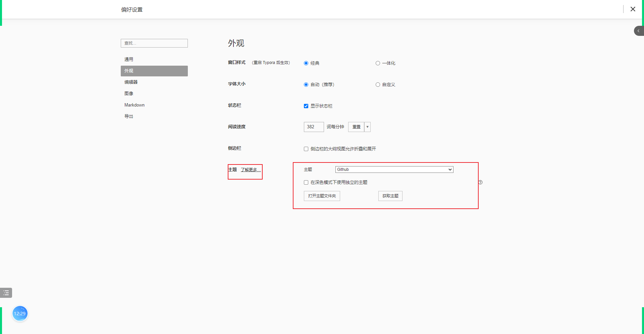Choose 自定义 font size option
This screenshot has height=334, width=644.
click(378, 85)
